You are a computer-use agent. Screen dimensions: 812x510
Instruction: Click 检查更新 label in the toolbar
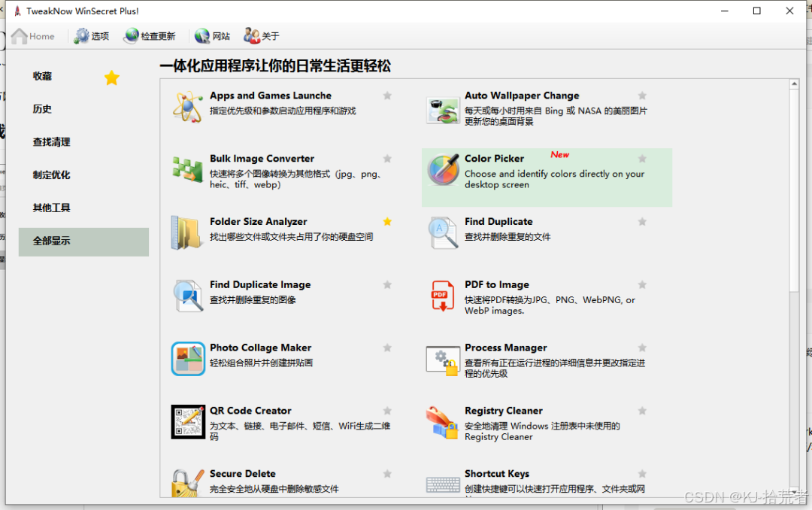[x=158, y=36]
